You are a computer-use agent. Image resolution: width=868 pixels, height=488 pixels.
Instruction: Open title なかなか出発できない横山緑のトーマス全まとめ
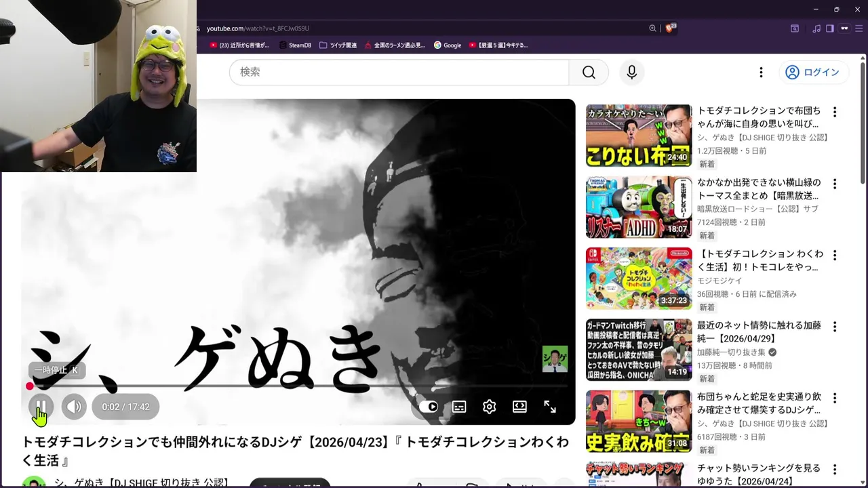pyautogui.click(x=759, y=189)
